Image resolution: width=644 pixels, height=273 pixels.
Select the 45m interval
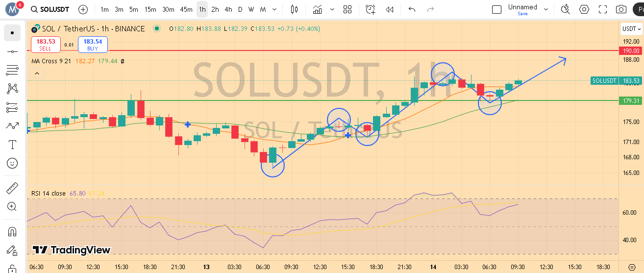coord(186,9)
